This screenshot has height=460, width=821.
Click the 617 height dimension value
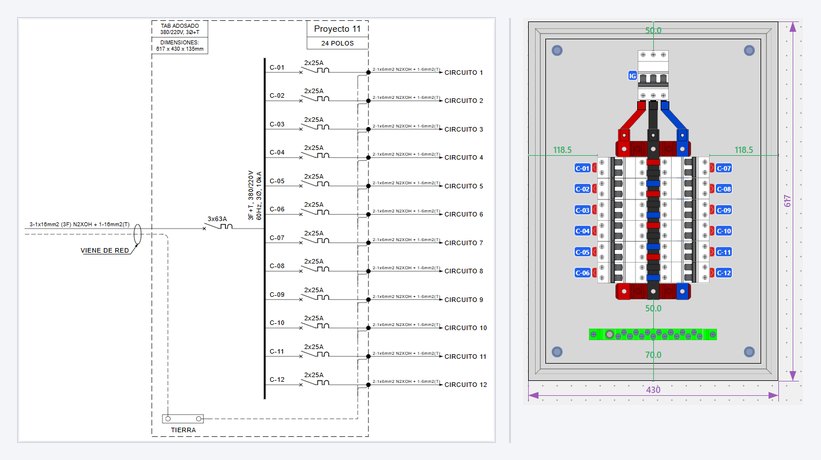pyautogui.click(x=787, y=201)
